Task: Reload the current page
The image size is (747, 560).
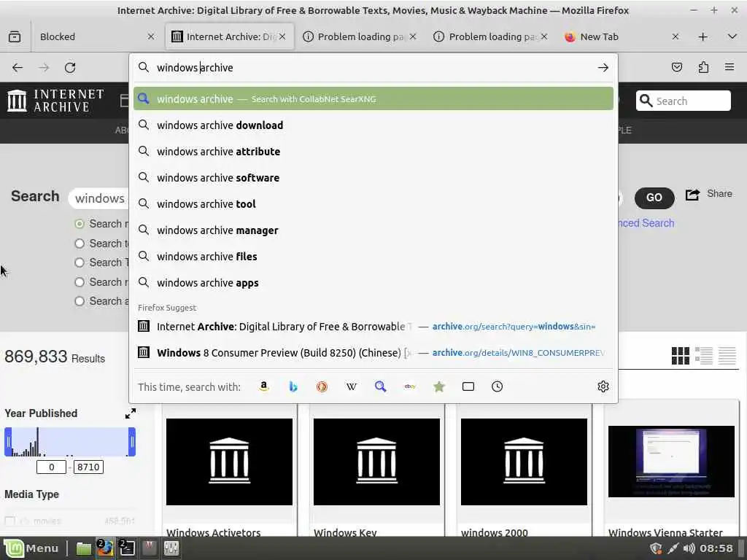Action: point(70,68)
